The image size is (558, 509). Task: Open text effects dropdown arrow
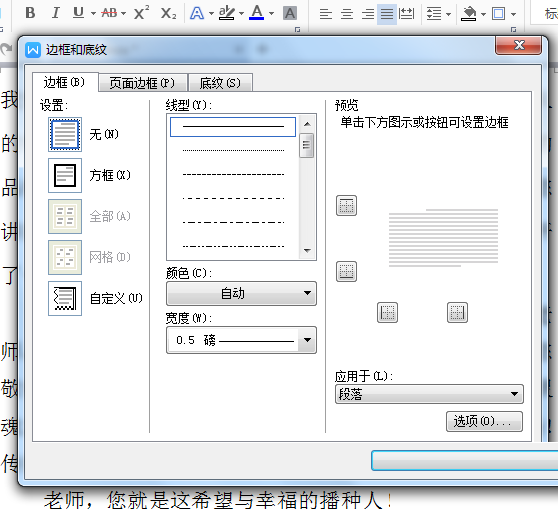tap(211, 14)
